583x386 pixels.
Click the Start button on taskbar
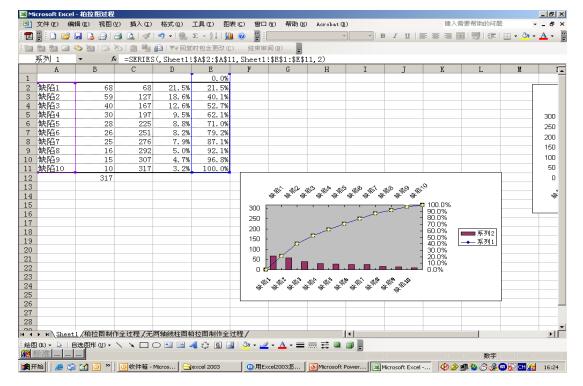click(32, 367)
